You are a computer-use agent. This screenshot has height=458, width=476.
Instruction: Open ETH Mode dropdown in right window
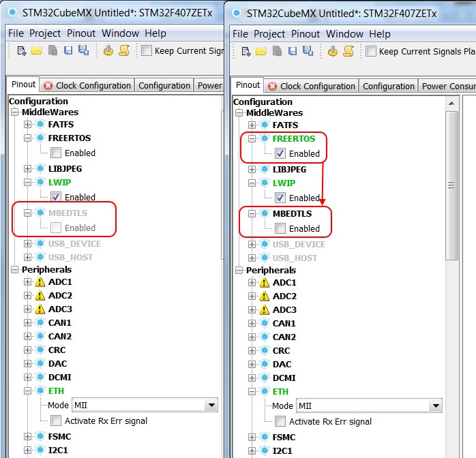(436, 406)
